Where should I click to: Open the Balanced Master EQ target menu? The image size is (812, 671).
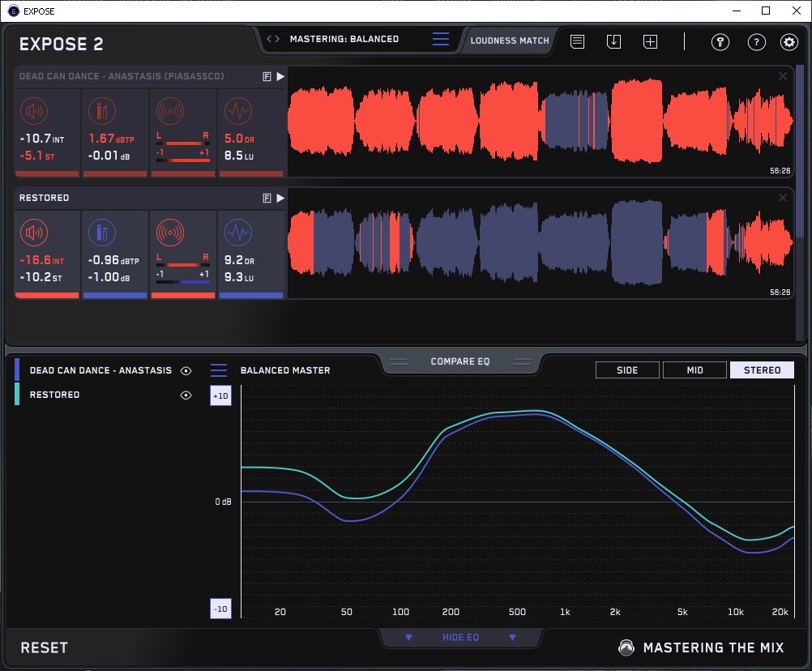(x=219, y=370)
